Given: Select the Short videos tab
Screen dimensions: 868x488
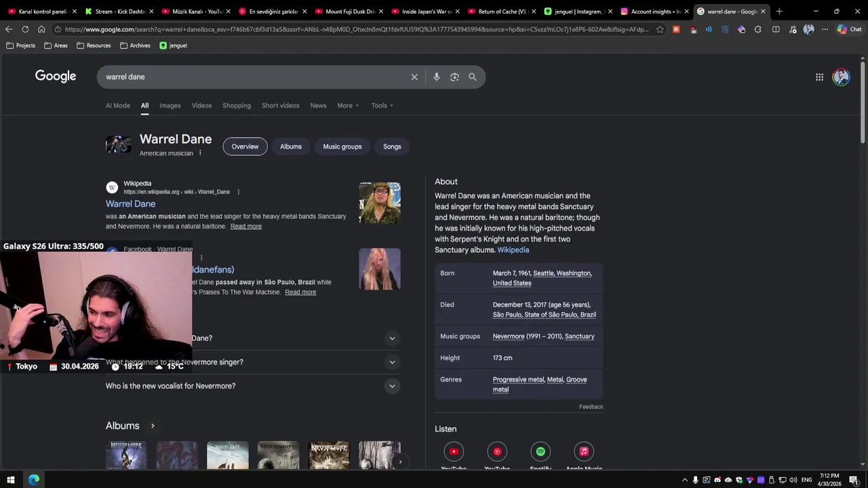Looking at the screenshot, I should point(281,106).
